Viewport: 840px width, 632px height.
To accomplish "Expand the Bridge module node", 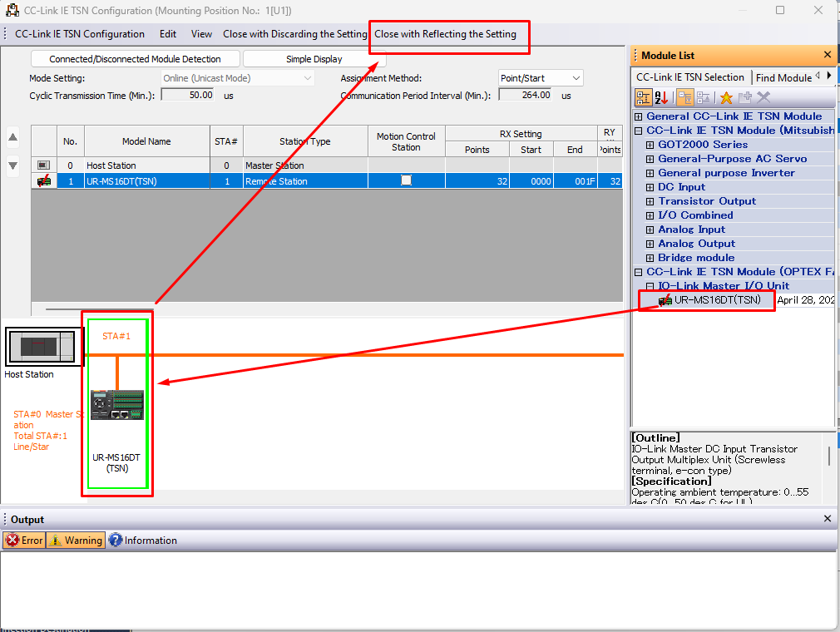I will pos(650,258).
